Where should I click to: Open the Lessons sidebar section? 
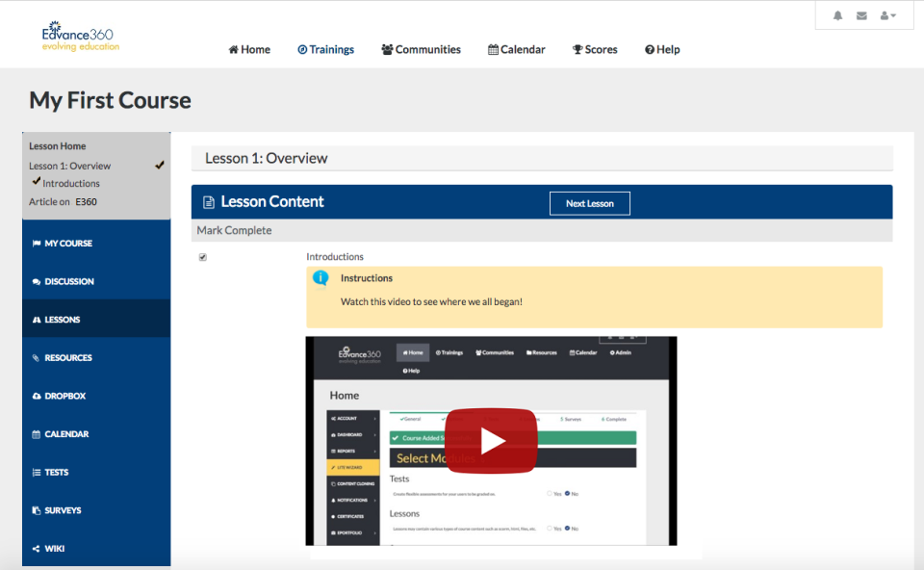tap(96, 320)
